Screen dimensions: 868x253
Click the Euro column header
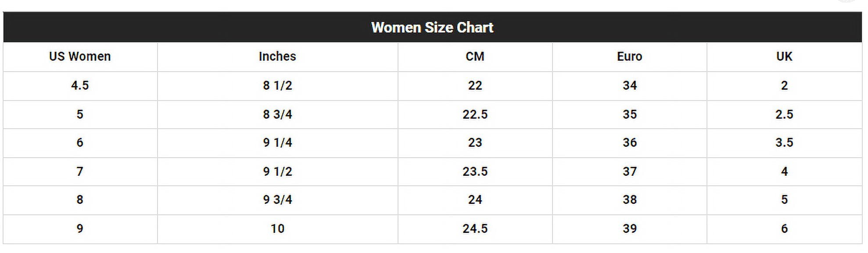coord(629,57)
